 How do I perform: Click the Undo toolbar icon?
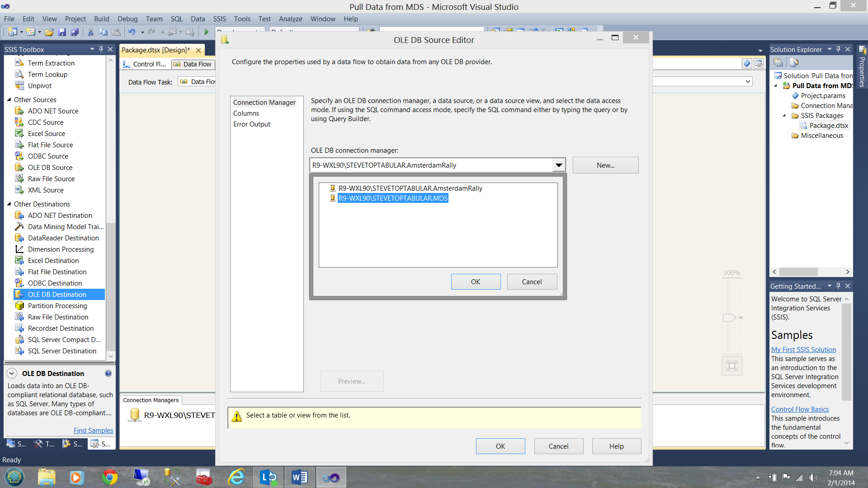(132, 32)
